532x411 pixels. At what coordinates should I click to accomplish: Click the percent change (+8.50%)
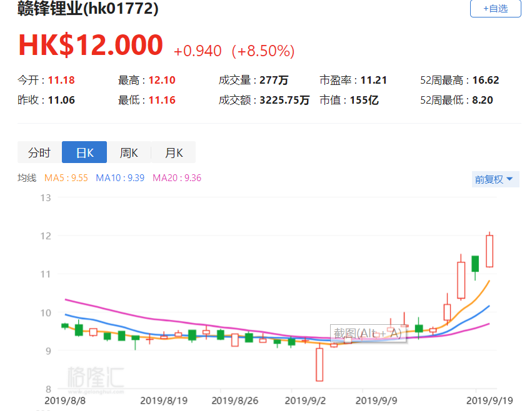[263, 51]
